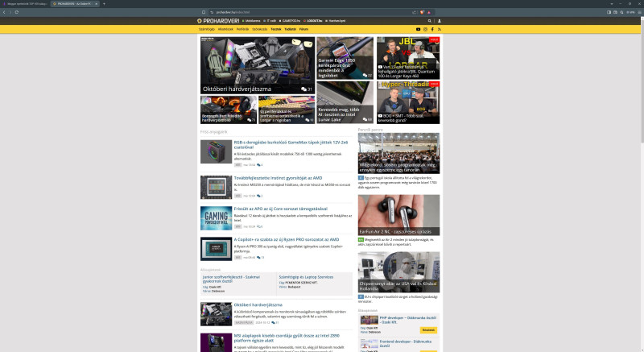Open Frissült az APO article headline
The width and height of the screenshot is (644, 352).
(x=280, y=209)
